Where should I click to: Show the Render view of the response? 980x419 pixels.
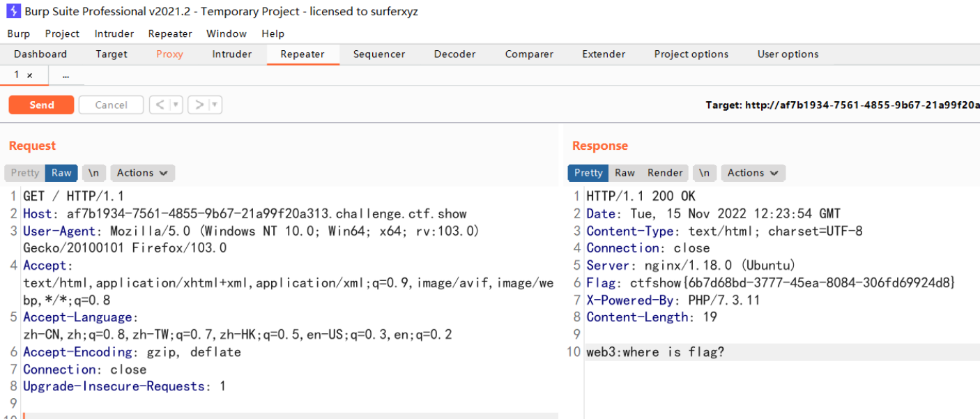click(665, 173)
